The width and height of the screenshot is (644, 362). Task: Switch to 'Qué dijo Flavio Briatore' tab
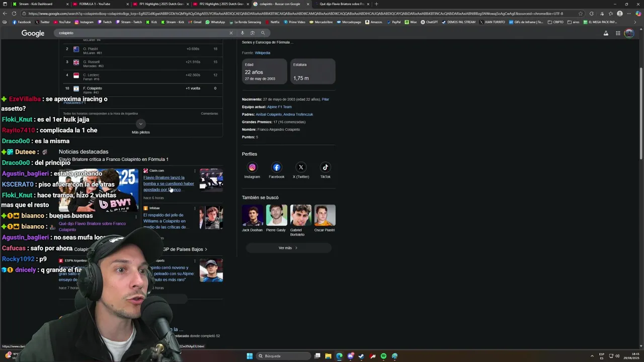(342, 4)
